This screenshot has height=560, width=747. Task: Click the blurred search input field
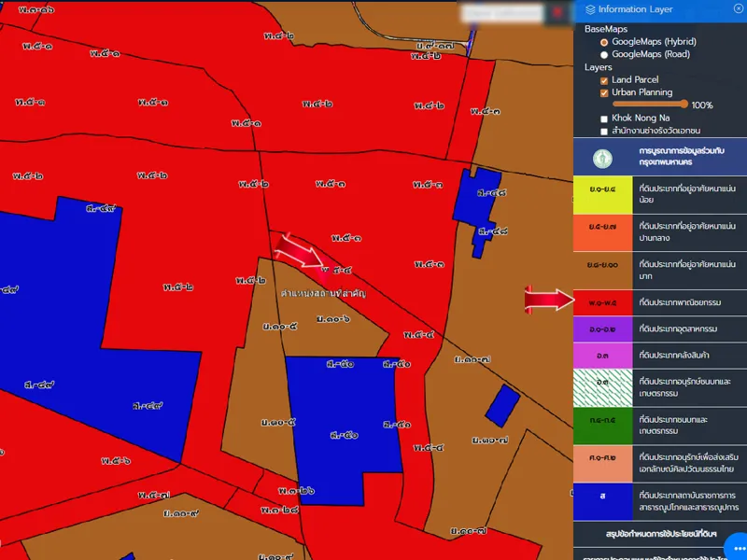click(502, 12)
